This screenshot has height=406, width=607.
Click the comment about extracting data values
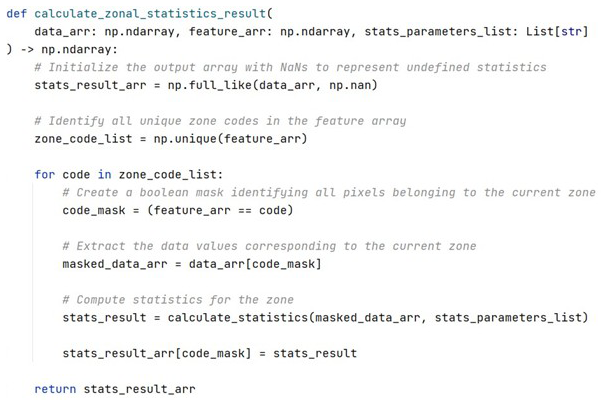pyautogui.click(x=269, y=246)
